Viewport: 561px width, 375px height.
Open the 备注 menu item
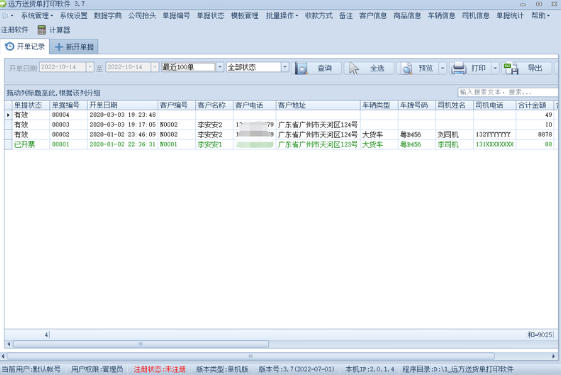click(x=346, y=15)
